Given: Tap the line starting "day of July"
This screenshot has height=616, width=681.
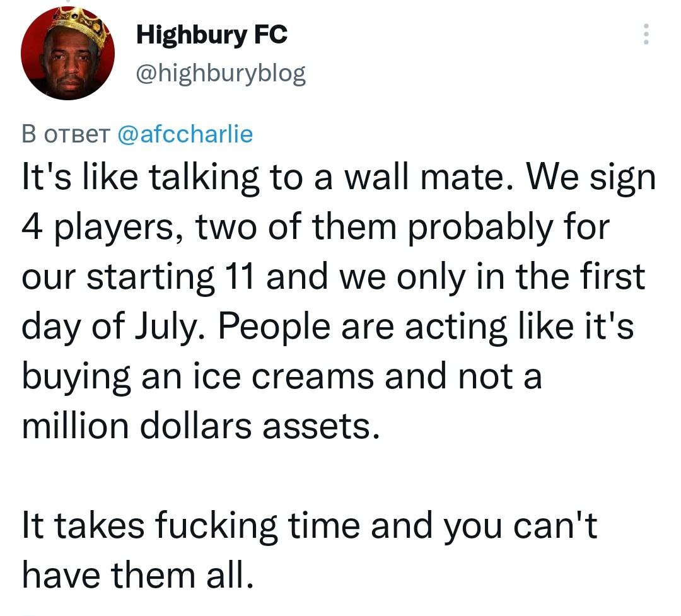Looking at the screenshot, I should tap(328, 327).
